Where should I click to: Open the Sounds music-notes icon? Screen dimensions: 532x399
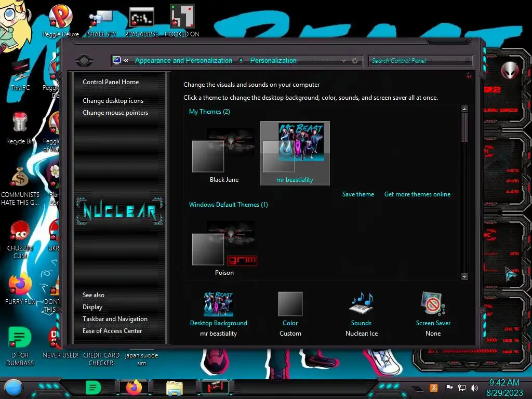pyautogui.click(x=362, y=303)
